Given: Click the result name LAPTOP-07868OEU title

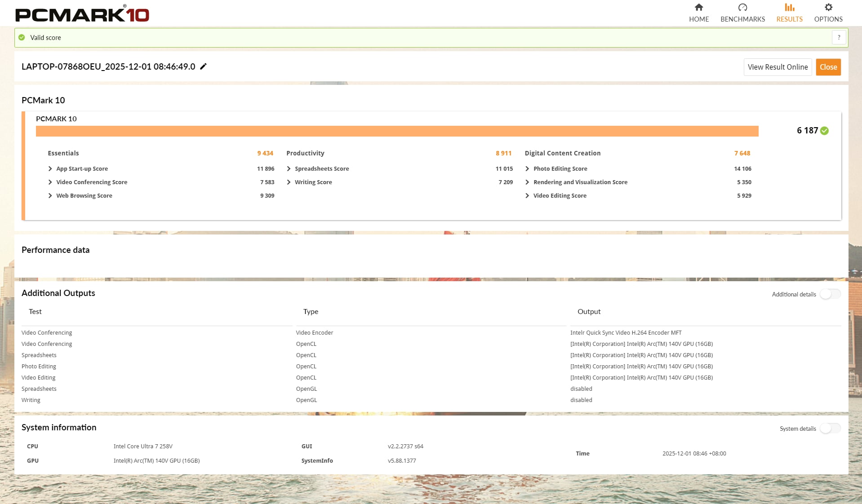Looking at the screenshot, I should pos(108,66).
